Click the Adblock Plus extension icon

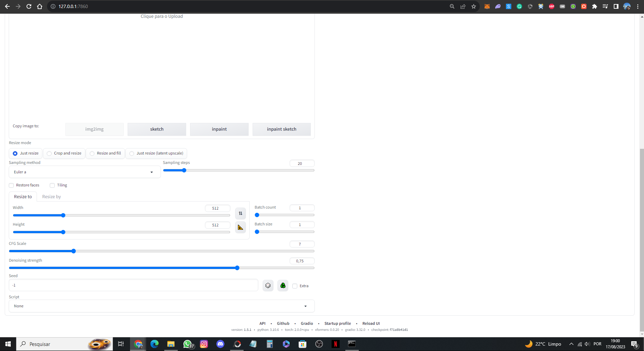point(551,6)
